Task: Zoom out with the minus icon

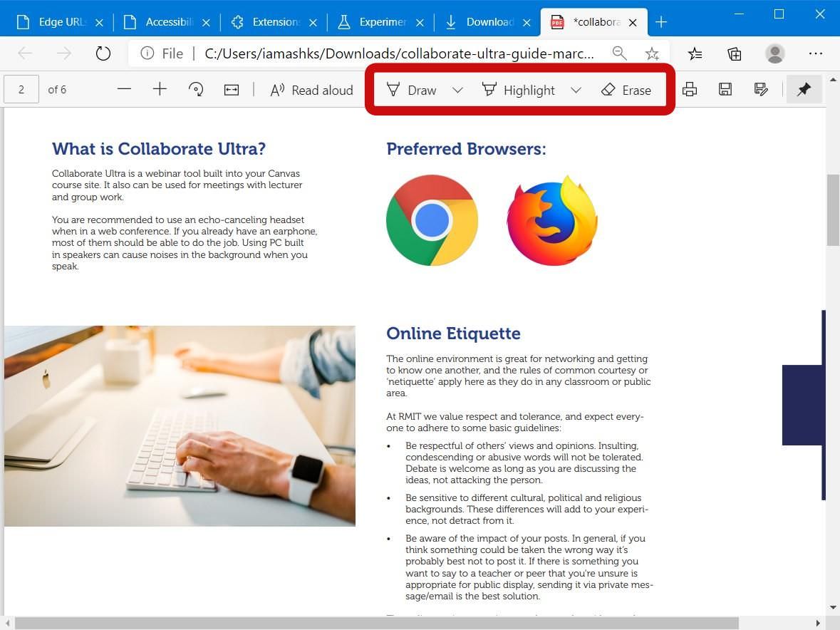Action: (124, 90)
